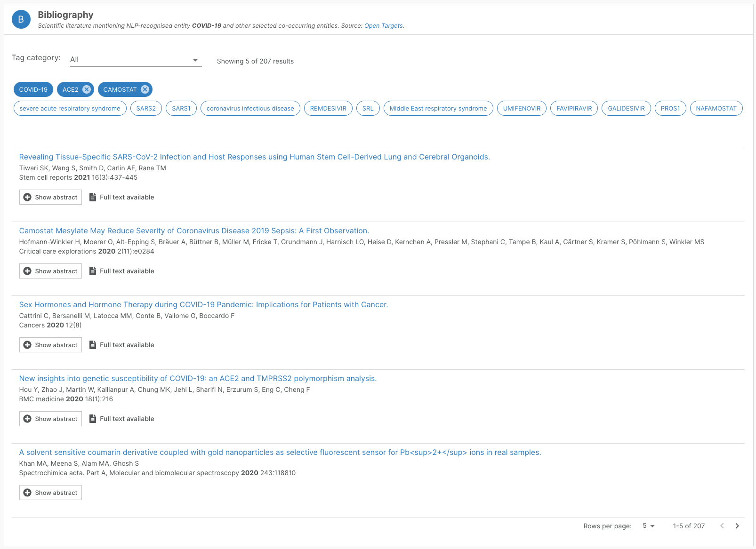756x549 pixels.
Task: Remove the ACE2 filter using its X icon
Action: click(x=86, y=89)
